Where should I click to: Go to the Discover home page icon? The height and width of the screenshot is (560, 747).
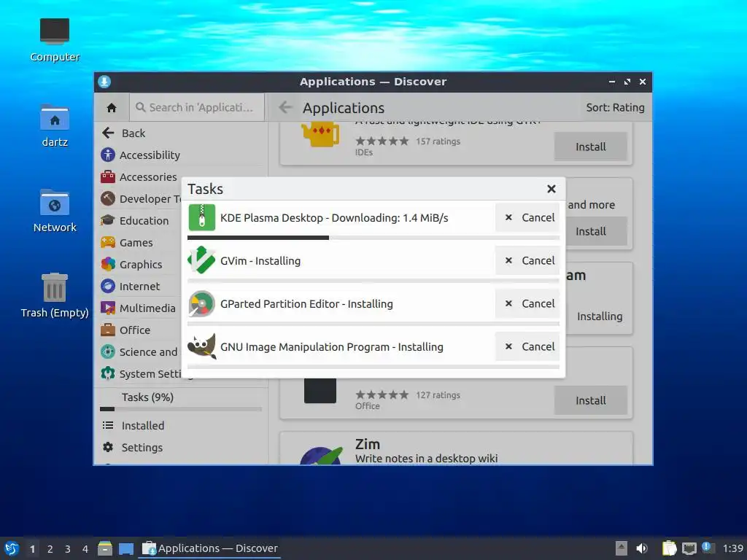(x=112, y=108)
